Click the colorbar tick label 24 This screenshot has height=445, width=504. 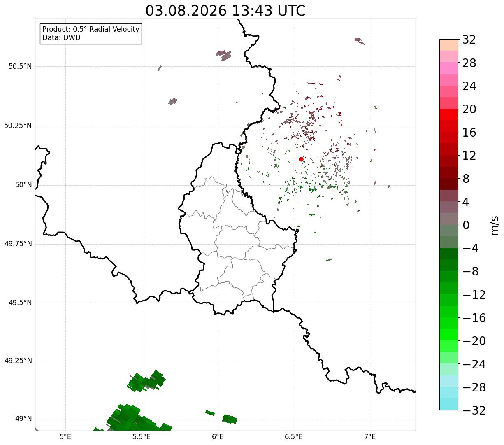point(469,86)
